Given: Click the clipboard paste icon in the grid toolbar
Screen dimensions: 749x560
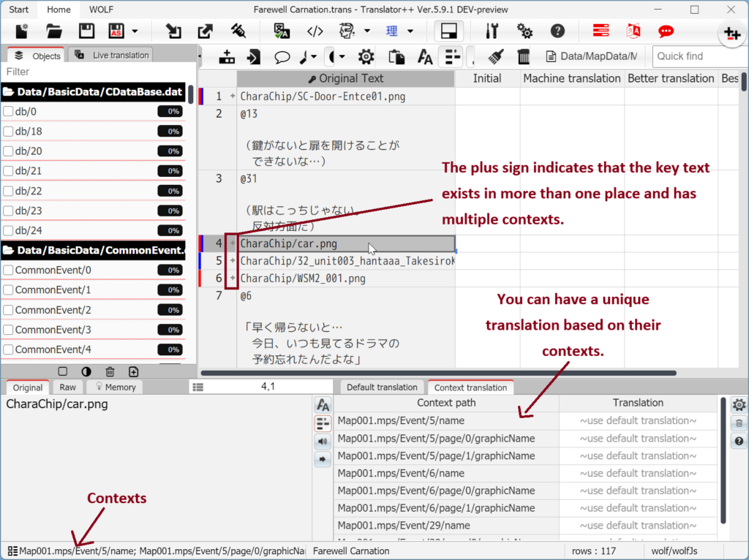Looking at the screenshot, I should pos(396,57).
